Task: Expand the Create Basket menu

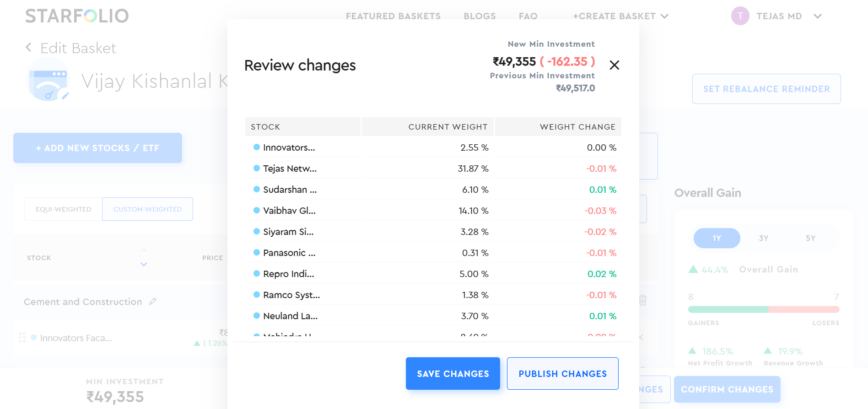Action: point(620,16)
